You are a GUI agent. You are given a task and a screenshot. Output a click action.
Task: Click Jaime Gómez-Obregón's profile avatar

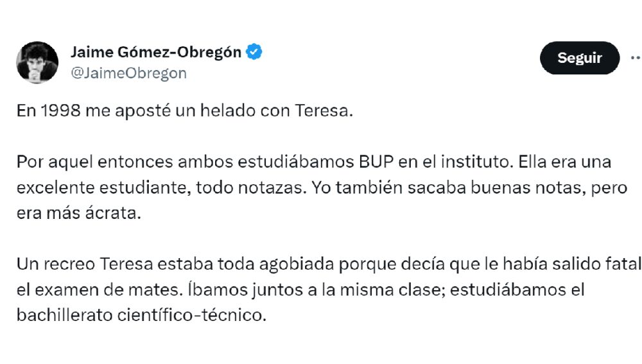pyautogui.click(x=37, y=62)
